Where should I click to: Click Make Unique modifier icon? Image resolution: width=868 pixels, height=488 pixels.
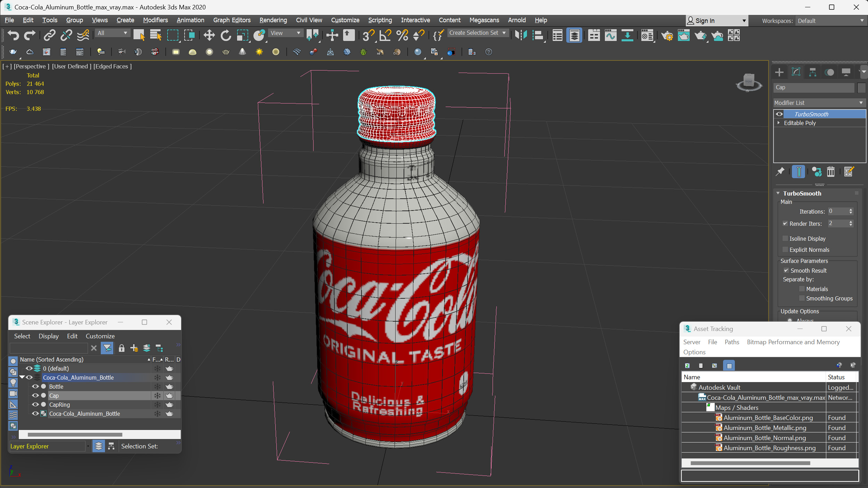point(817,172)
